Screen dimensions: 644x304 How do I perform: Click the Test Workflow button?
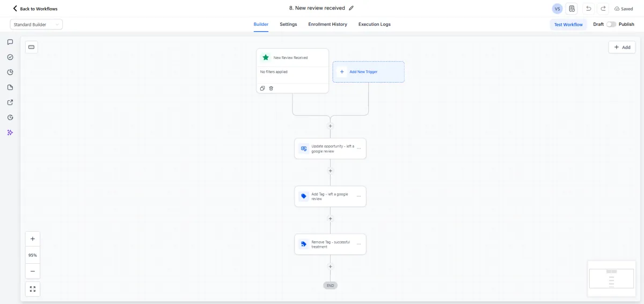click(568, 25)
